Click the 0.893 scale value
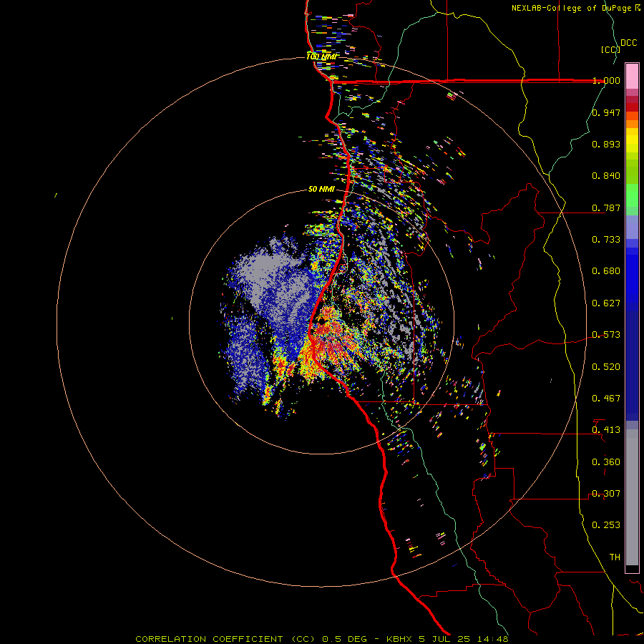 pos(606,144)
